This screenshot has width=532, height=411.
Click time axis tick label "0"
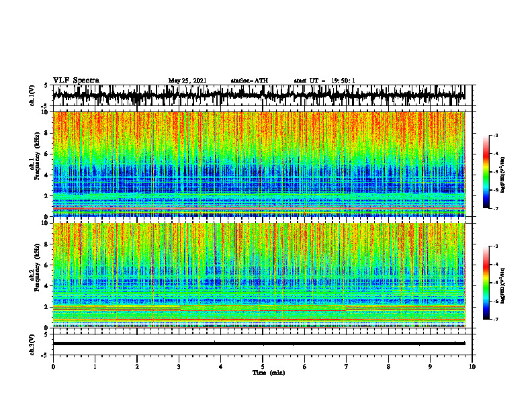point(53,367)
